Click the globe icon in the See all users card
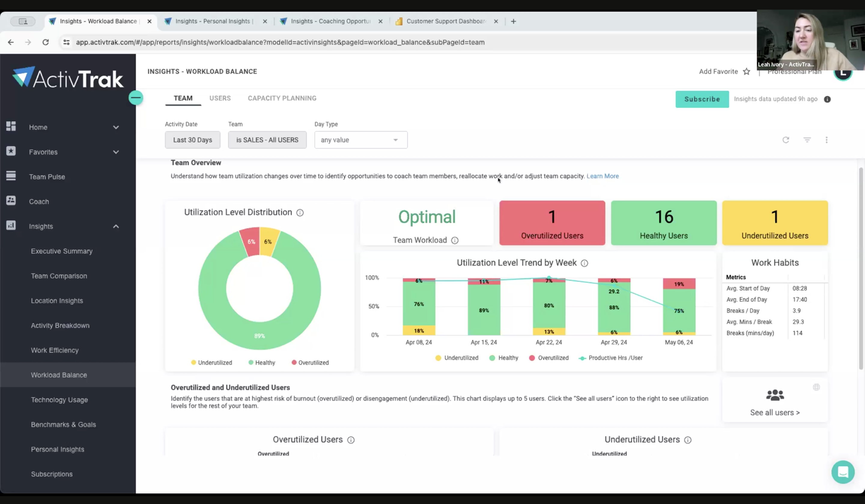 816,387
